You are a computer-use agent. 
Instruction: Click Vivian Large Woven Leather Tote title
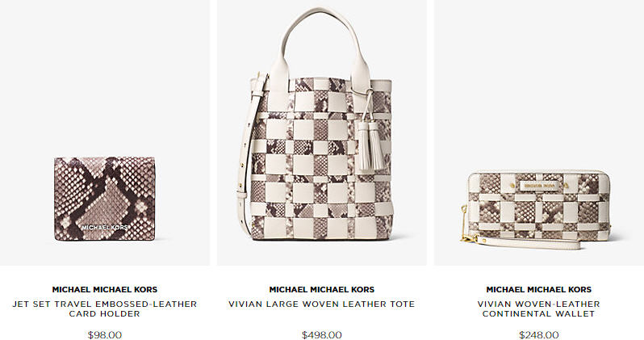tap(321, 304)
